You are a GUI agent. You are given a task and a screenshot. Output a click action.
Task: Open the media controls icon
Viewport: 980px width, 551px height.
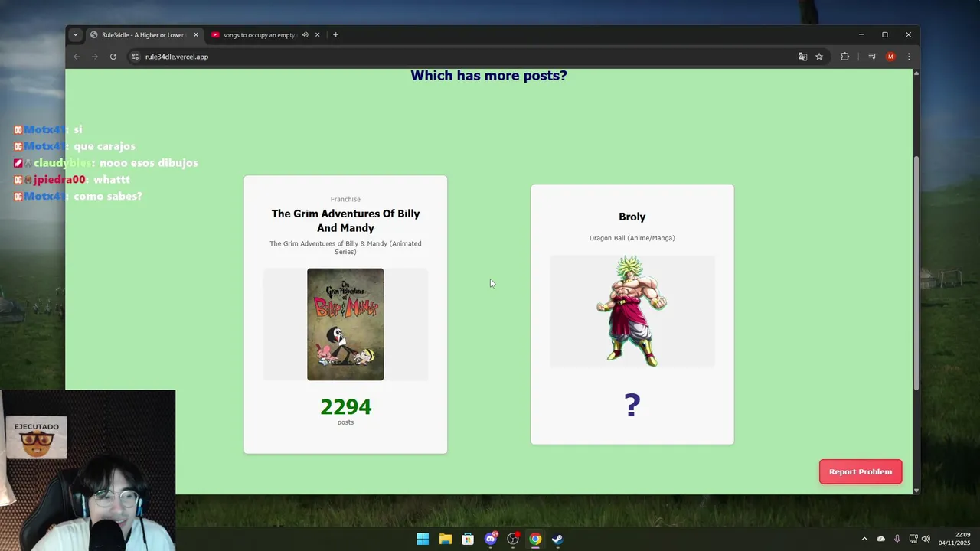pyautogui.click(x=872, y=57)
